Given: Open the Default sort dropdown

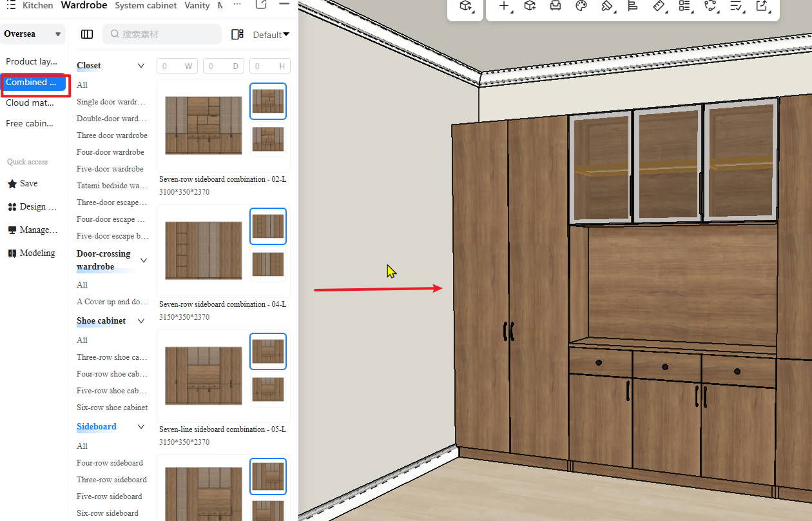Looking at the screenshot, I should pyautogui.click(x=271, y=35).
